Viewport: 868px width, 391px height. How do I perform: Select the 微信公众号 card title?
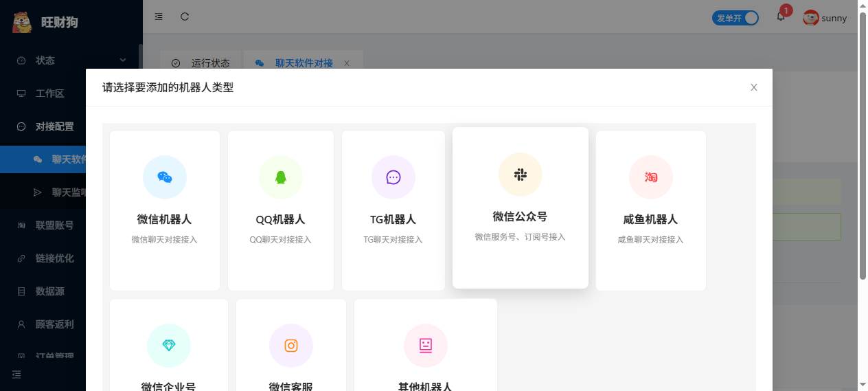[x=521, y=216]
